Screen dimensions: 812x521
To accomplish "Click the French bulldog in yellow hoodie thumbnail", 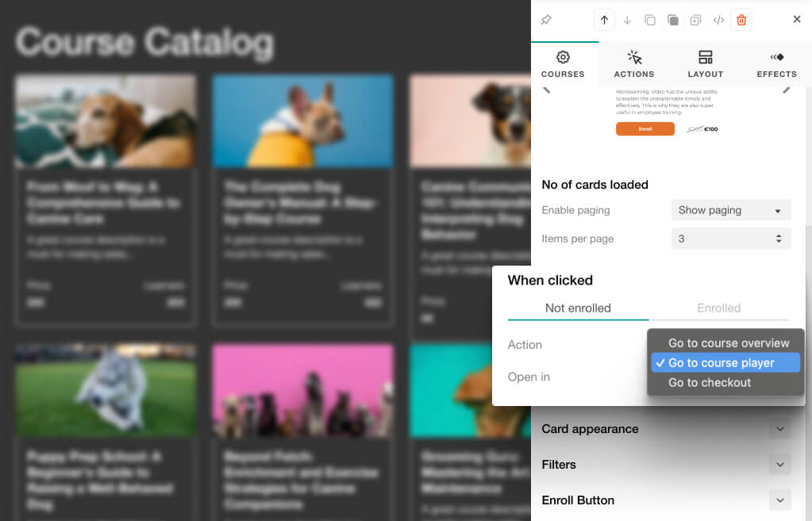I will pyautogui.click(x=302, y=121).
